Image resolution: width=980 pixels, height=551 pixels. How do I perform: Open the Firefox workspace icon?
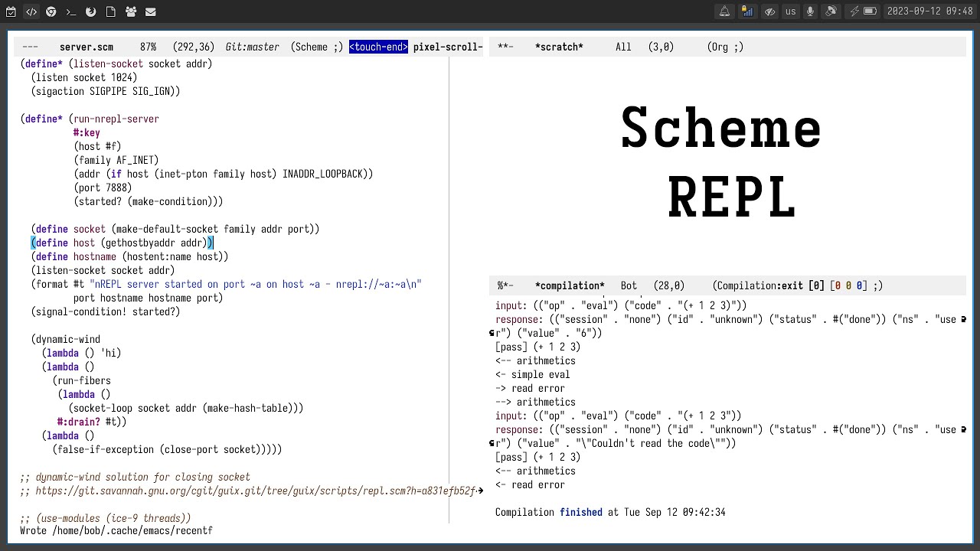(x=90, y=11)
